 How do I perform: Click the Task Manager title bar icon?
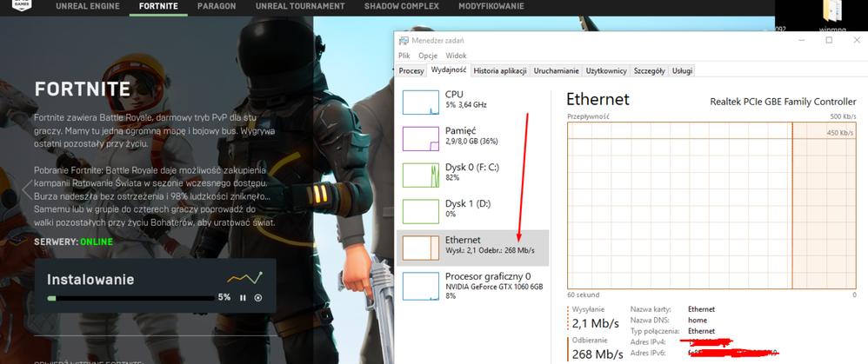coord(404,41)
